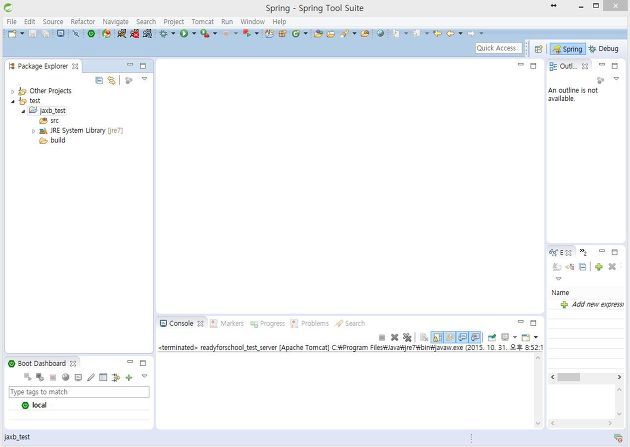Image resolution: width=630 pixels, height=447 pixels.
Task: Click the Console Terminate stop icon
Action: pos(382,338)
